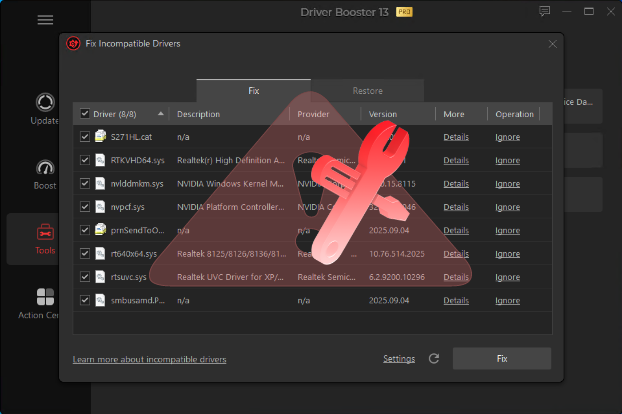
Task: Click the Version column header
Action: coord(383,114)
